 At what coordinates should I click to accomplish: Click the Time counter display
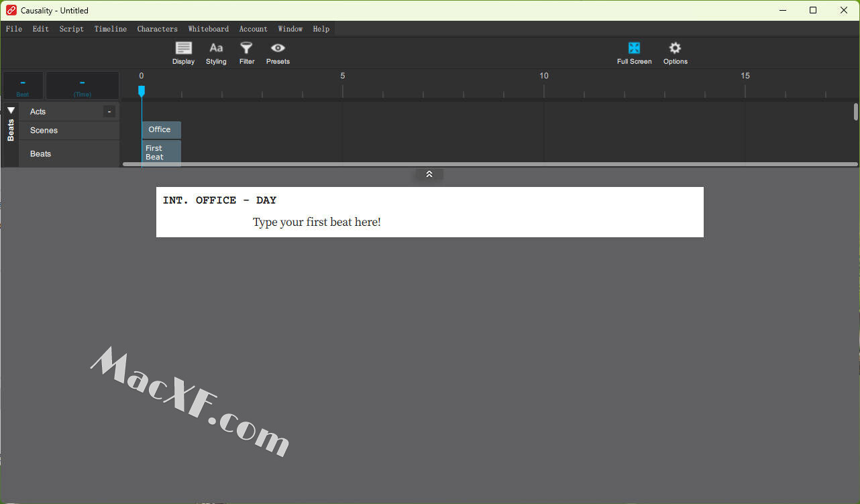click(x=82, y=86)
